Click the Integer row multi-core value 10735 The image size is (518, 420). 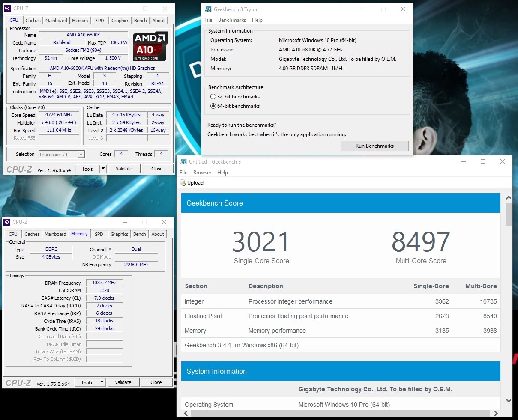[x=488, y=301]
